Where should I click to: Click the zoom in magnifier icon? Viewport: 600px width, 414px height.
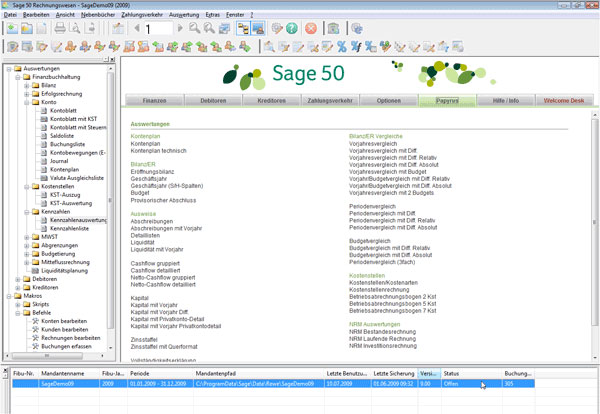[194, 28]
